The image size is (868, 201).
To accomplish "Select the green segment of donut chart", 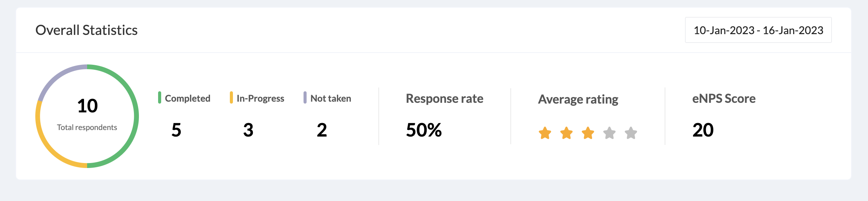I will pos(136,116).
